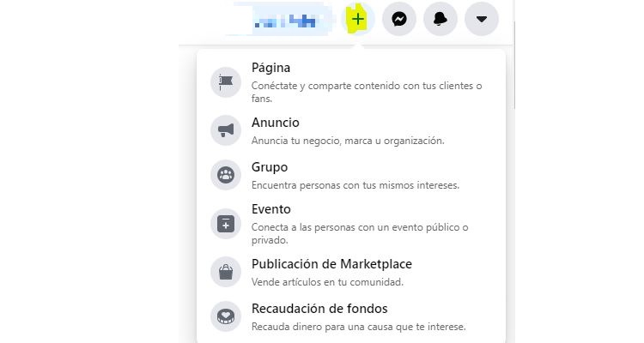Select Página from the create menu

click(270, 68)
